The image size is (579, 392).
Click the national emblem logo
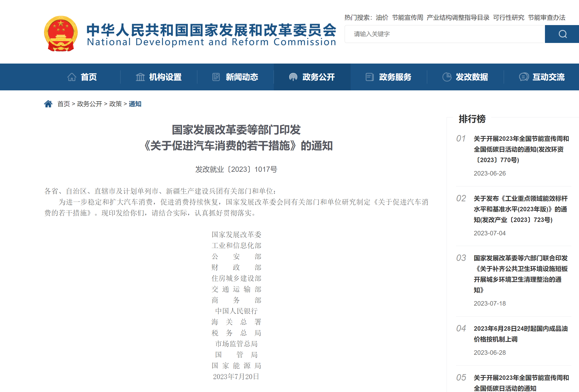click(x=61, y=34)
